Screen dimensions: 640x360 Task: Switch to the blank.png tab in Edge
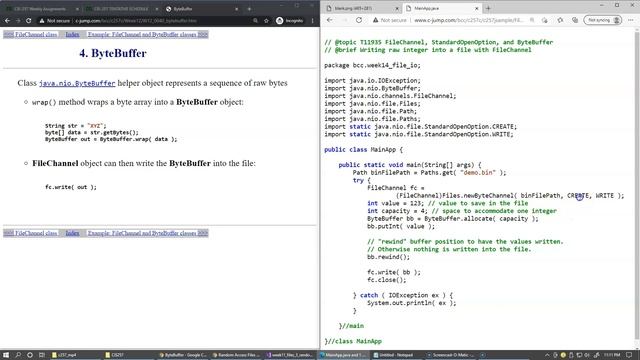361,8
